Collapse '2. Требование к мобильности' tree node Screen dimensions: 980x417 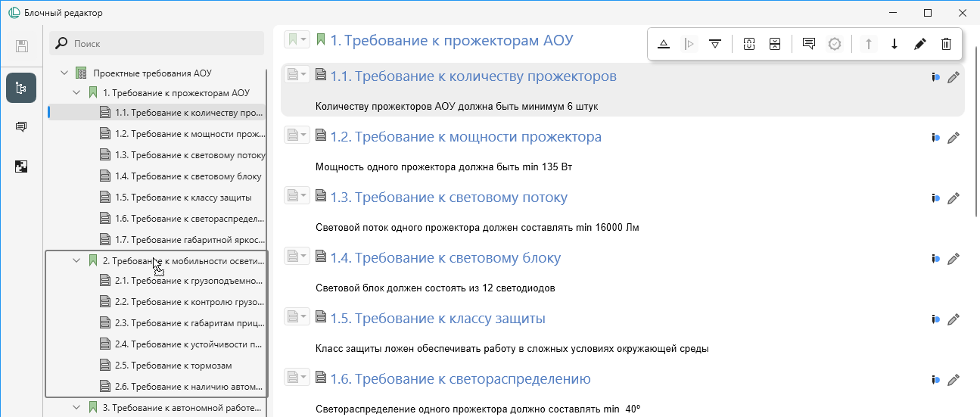[x=76, y=261]
